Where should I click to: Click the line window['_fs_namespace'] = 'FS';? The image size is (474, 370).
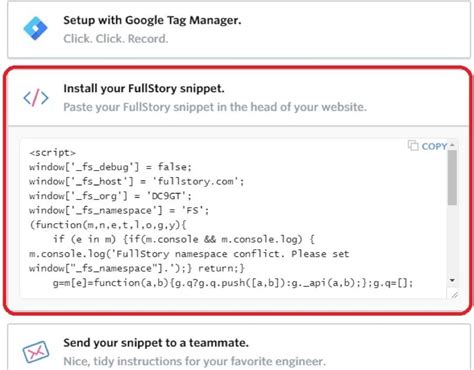[119, 211]
